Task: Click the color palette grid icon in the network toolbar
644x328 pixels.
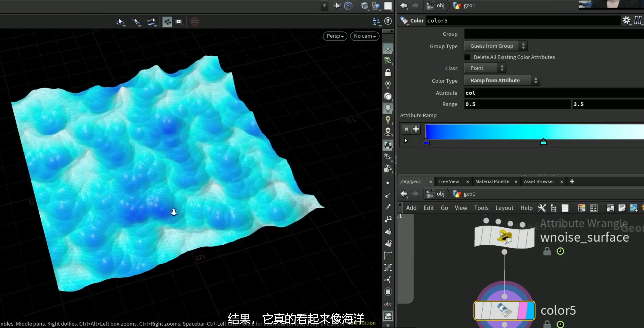Action: [582, 208]
